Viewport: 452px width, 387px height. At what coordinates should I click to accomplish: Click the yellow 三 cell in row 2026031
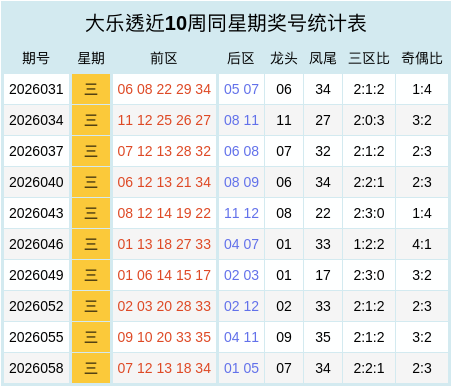coord(91,89)
